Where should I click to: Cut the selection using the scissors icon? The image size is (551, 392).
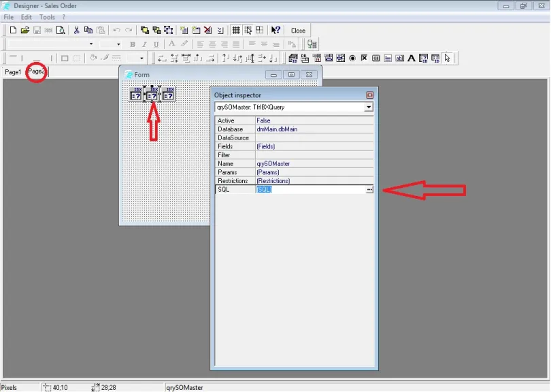click(x=76, y=30)
